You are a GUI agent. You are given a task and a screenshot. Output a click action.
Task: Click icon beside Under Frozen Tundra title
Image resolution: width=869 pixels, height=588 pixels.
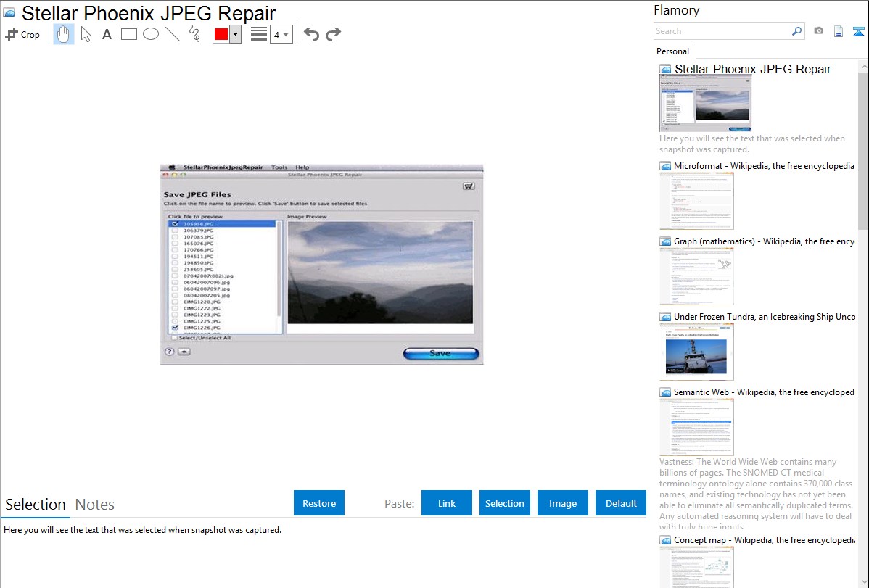(x=666, y=317)
